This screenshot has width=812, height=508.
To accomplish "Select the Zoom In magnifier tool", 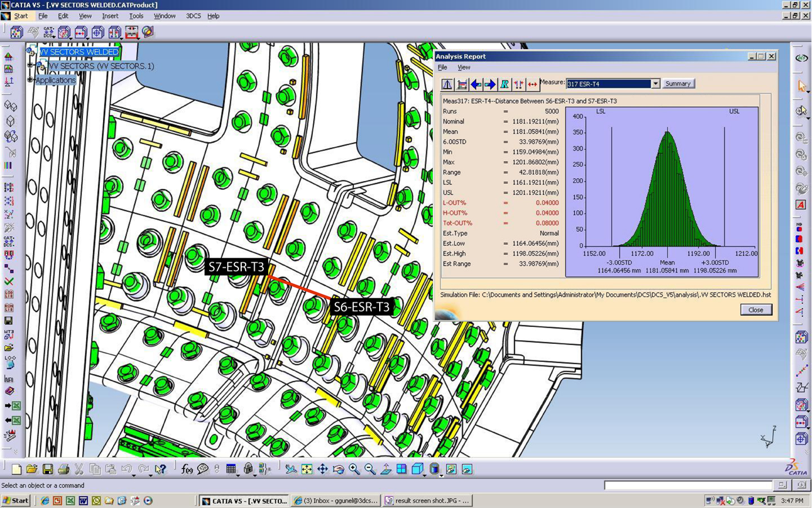I will pos(353,469).
